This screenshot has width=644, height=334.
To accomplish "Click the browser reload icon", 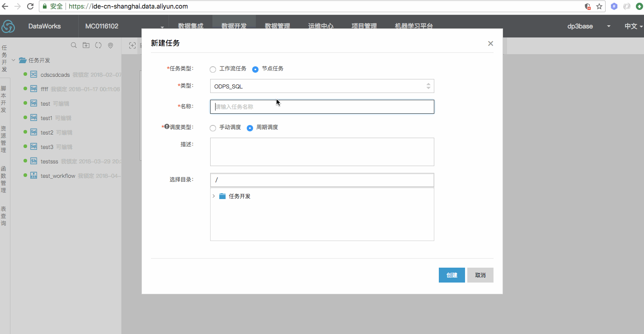I will [x=30, y=6].
